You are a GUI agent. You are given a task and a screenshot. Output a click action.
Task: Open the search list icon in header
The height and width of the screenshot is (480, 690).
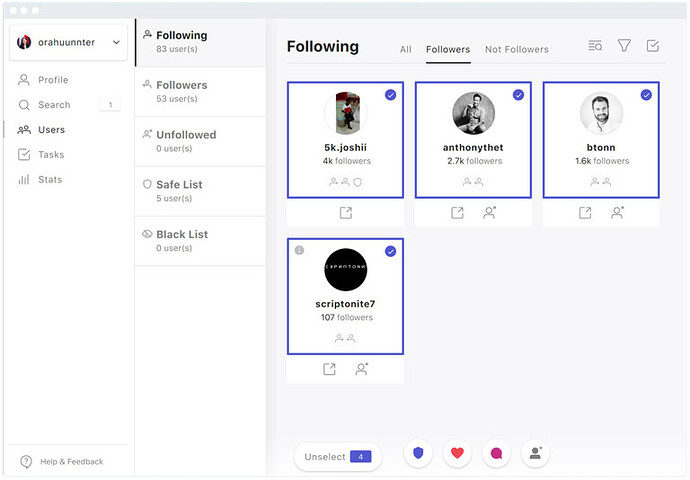(595, 45)
